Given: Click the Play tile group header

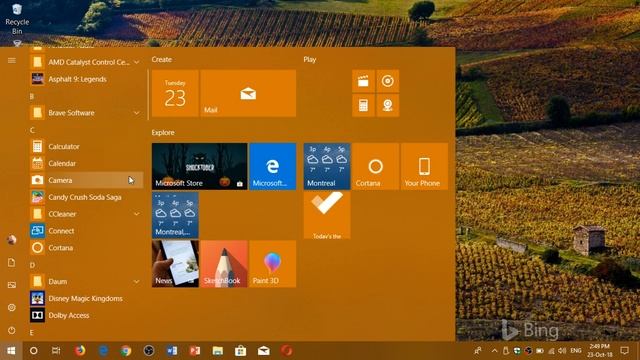Looking at the screenshot, I should click(x=310, y=60).
